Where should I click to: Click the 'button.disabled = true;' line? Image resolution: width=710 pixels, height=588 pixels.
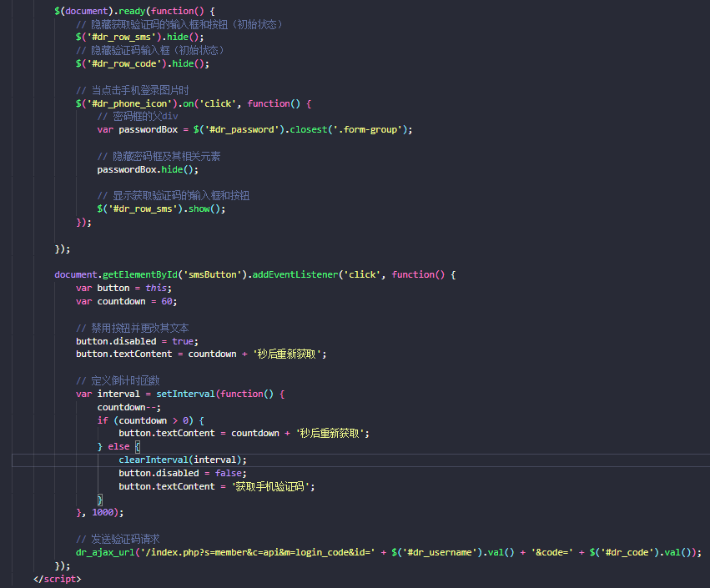coord(137,341)
